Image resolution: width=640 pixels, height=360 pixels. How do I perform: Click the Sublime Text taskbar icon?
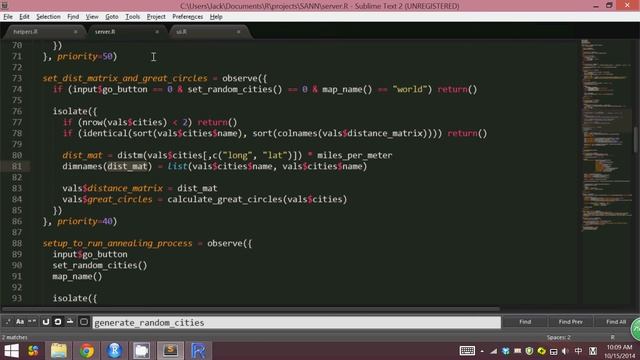pos(170,351)
